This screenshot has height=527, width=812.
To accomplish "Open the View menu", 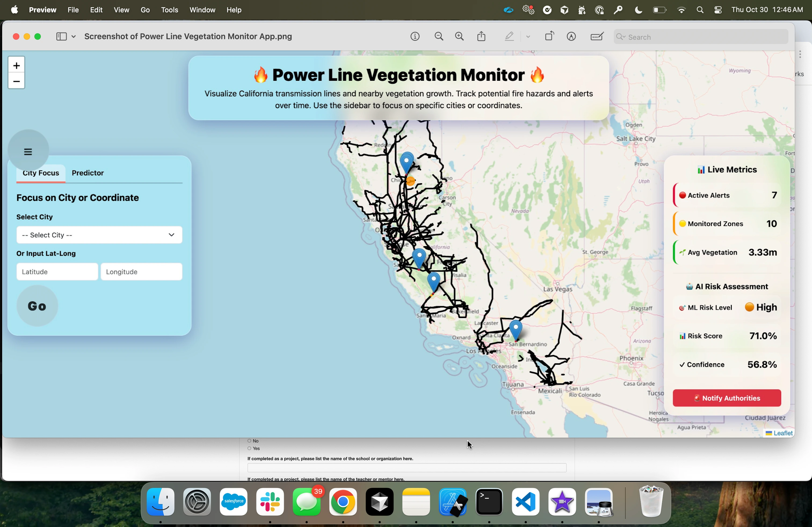I will click(x=121, y=10).
